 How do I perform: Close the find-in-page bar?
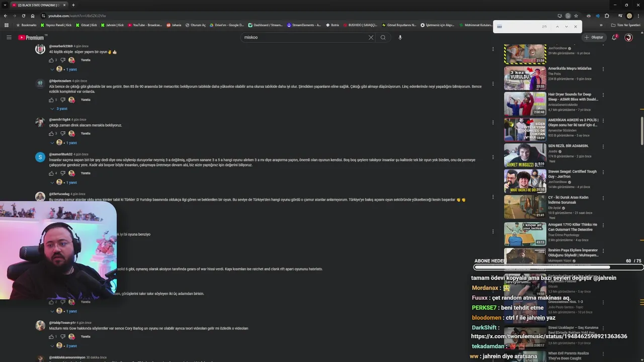click(576, 27)
